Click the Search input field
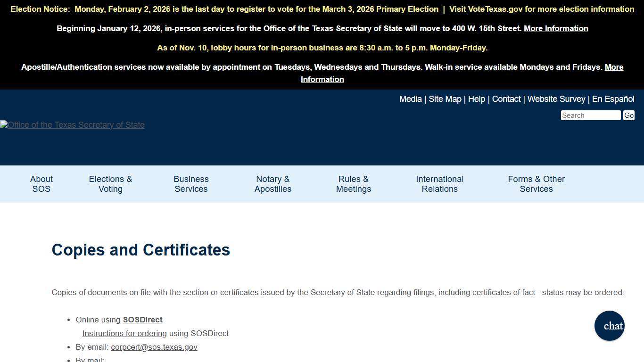 point(590,115)
